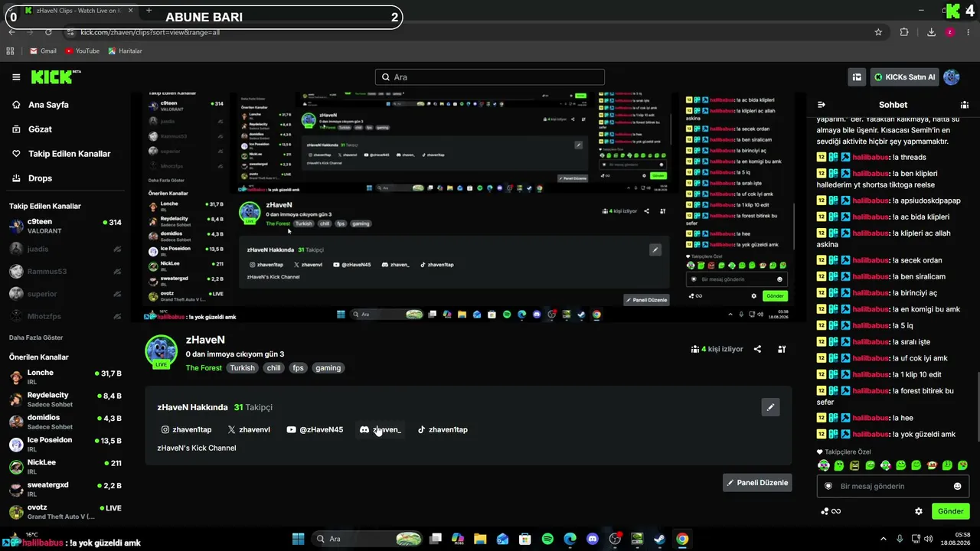Open zhavenvl X profile link

click(249, 429)
